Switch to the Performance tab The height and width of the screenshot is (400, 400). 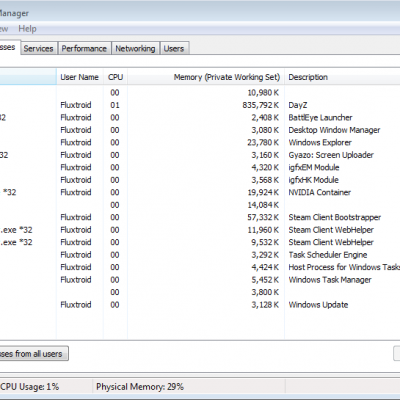[x=84, y=48]
